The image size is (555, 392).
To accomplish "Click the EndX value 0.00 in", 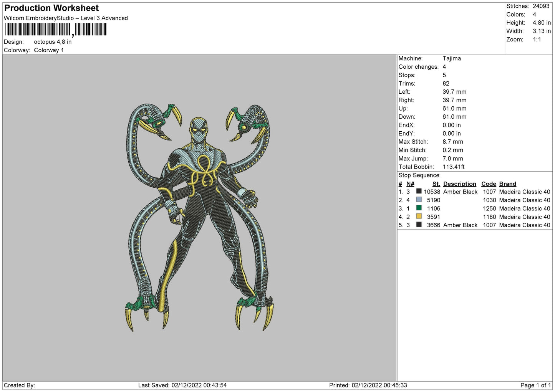I will [452, 125].
